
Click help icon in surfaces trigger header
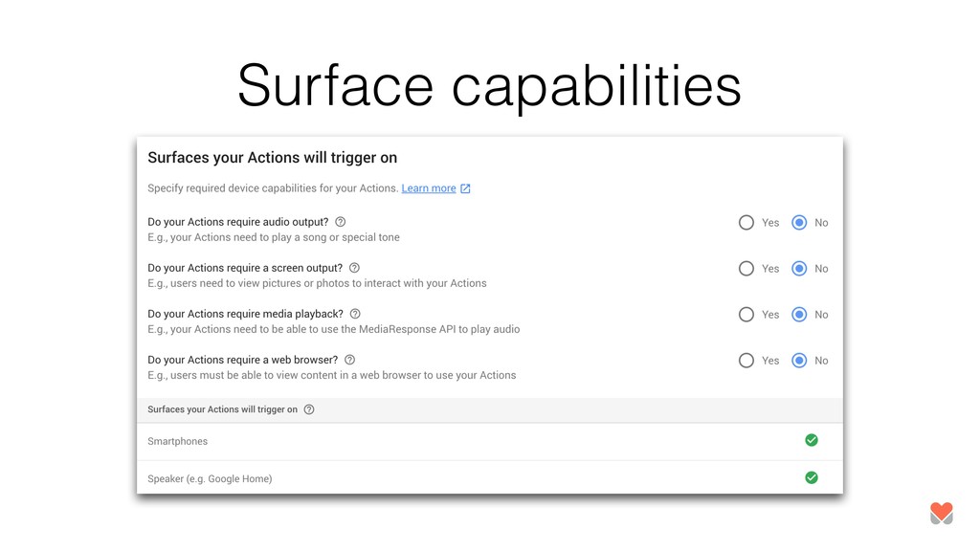pos(309,409)
